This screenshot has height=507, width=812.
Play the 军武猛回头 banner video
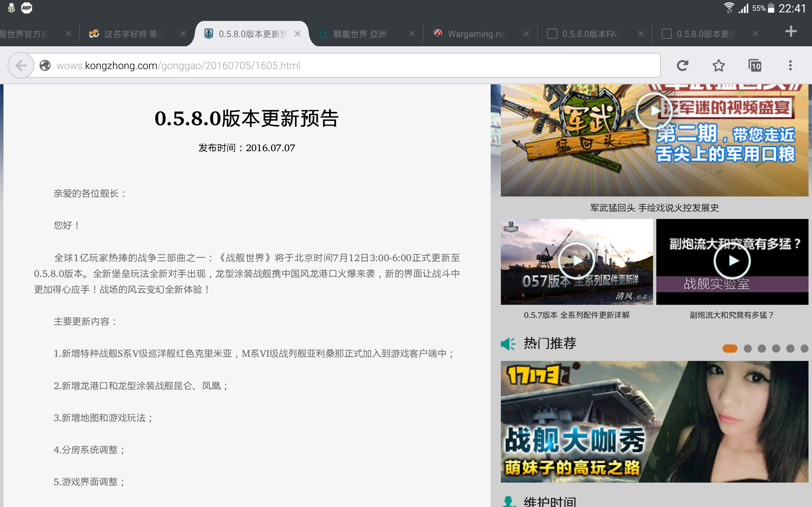click(x=653, y=111)
